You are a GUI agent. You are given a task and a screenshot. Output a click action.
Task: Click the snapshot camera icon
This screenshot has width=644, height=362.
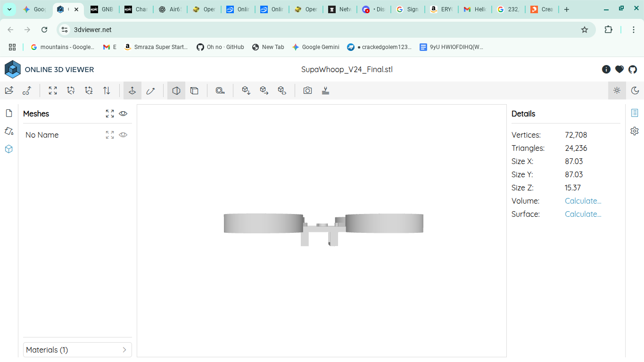[307, 90]
